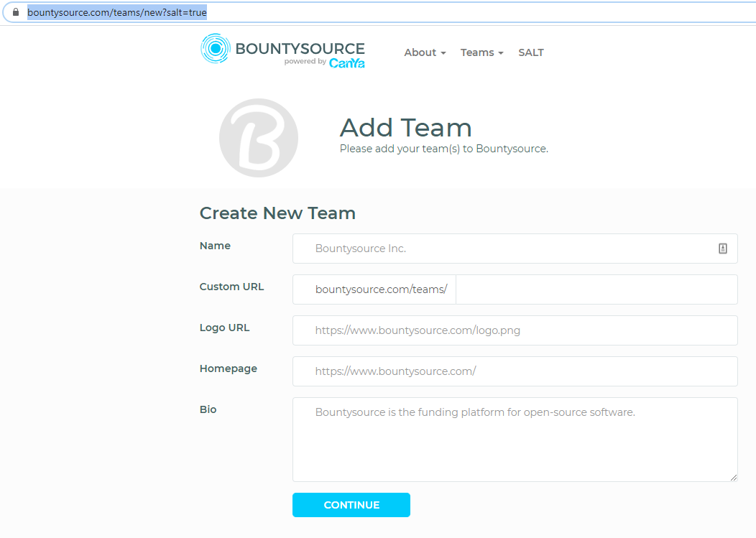Select the SALT menu item

531,52
